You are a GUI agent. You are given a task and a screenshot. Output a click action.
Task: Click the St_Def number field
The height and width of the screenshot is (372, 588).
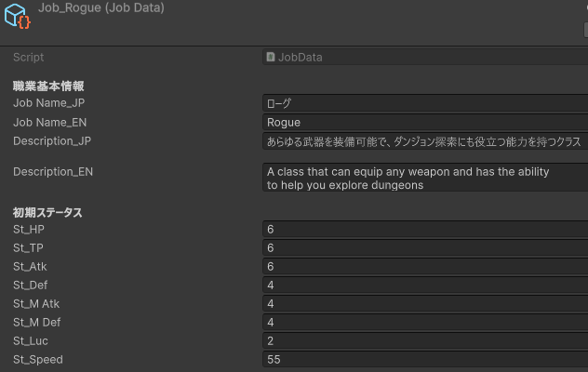(425, 286)
